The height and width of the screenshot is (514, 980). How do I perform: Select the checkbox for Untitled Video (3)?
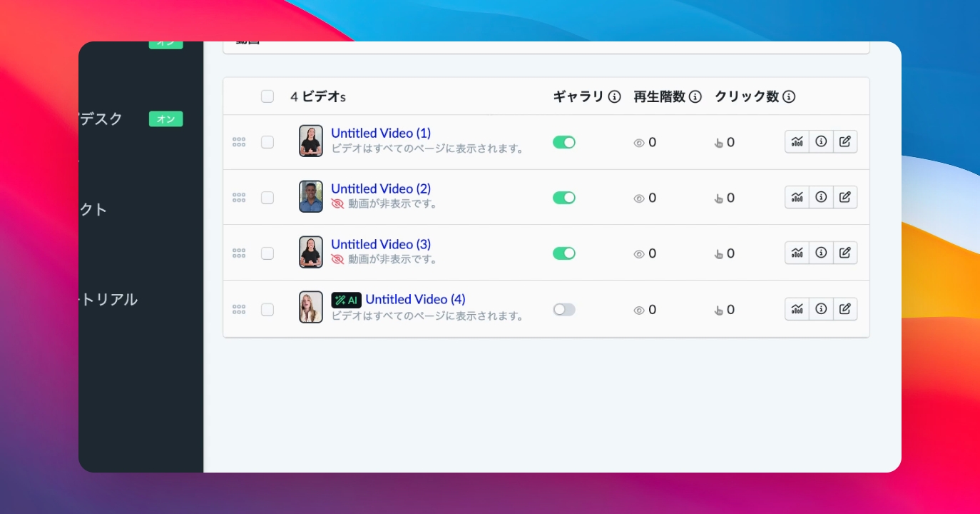click(x=267, y=253)
